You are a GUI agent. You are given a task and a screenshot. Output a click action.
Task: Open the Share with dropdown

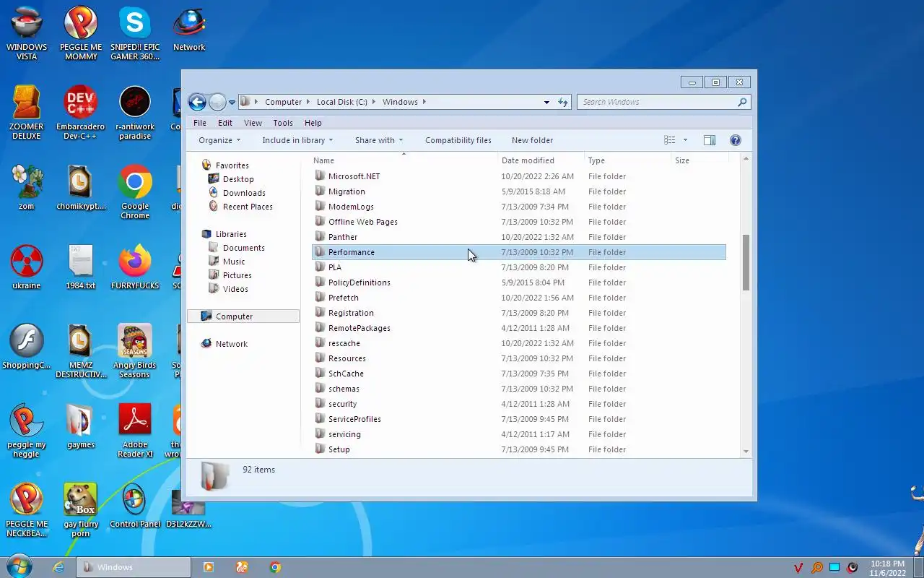click(x=379, y=140)
